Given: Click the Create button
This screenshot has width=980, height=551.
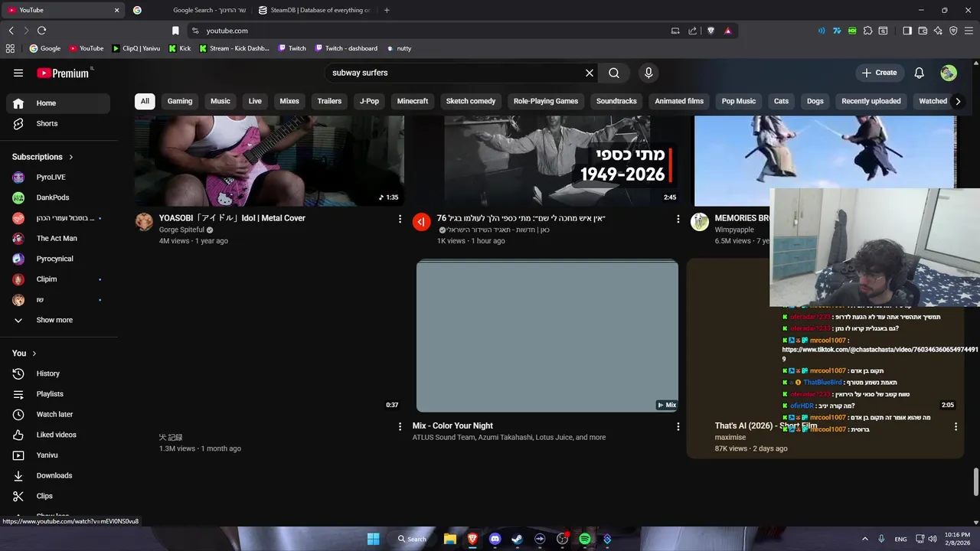Looking at the screenshot, I should (x=879, y=73).
